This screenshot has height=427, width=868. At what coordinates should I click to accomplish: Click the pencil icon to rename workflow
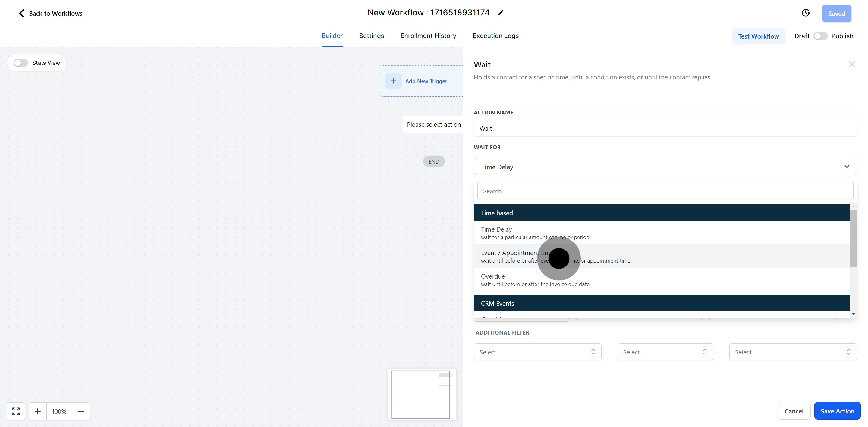[x=501, y=13]
